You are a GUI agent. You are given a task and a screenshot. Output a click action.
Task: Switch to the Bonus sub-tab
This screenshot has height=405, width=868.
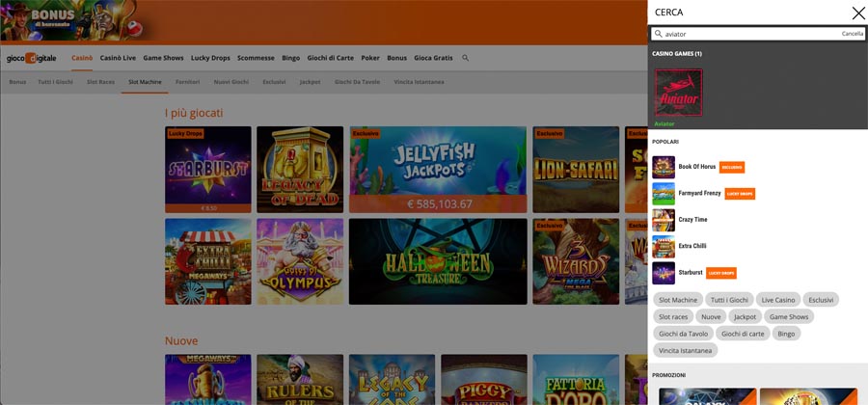17,82
